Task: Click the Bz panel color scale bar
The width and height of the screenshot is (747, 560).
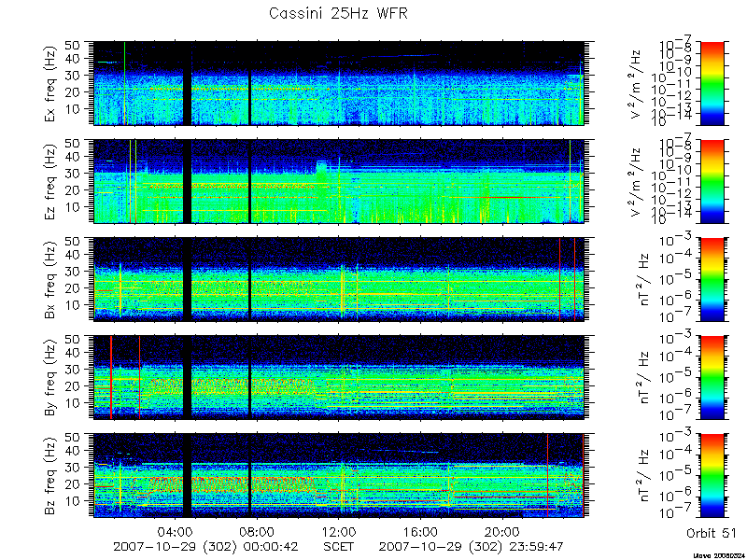Action: (x=712, y=476)
